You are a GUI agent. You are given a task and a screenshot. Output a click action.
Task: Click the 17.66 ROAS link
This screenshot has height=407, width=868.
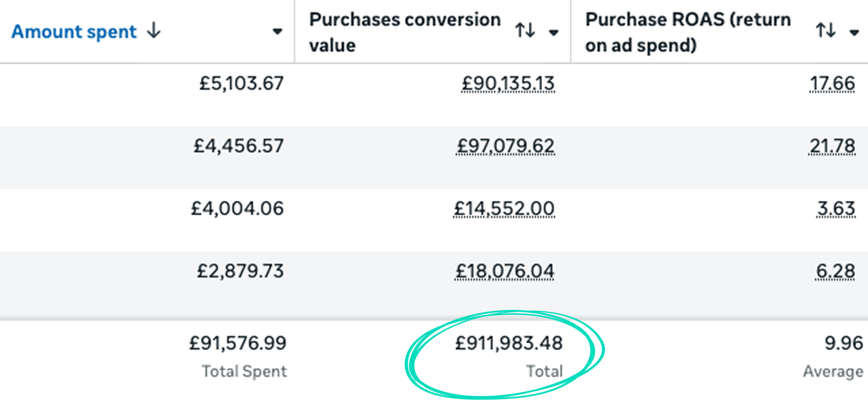(833, 84)
